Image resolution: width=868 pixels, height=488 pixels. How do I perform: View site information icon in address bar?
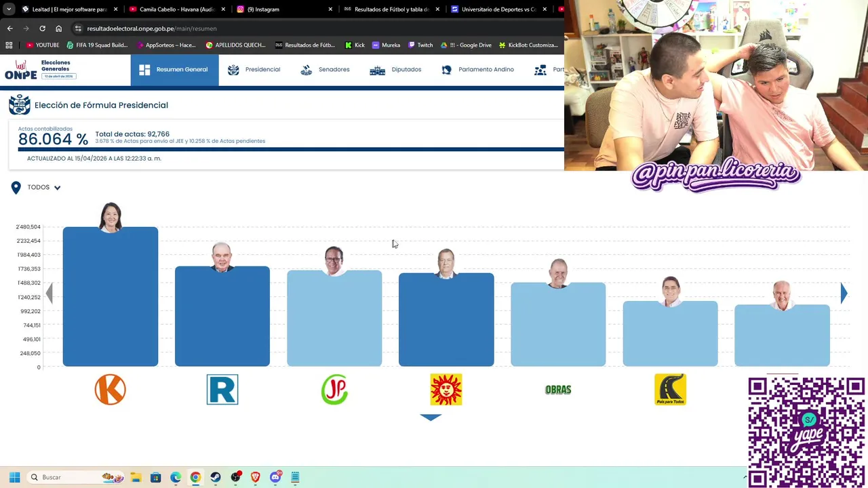[78, 28]
